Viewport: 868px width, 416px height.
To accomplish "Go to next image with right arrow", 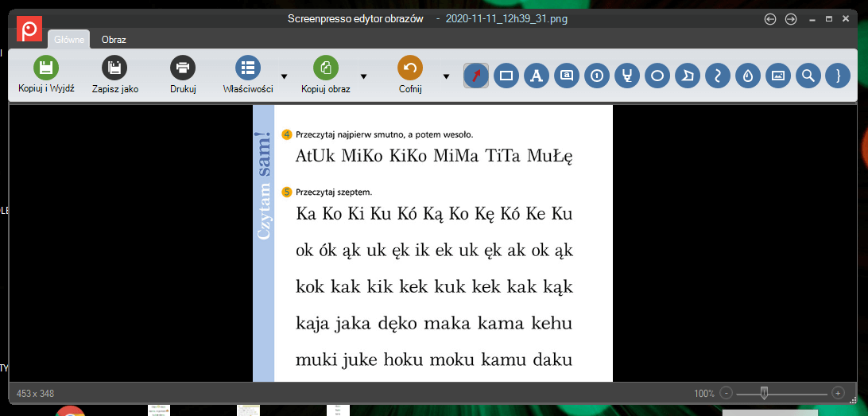I will click(791, 19).
